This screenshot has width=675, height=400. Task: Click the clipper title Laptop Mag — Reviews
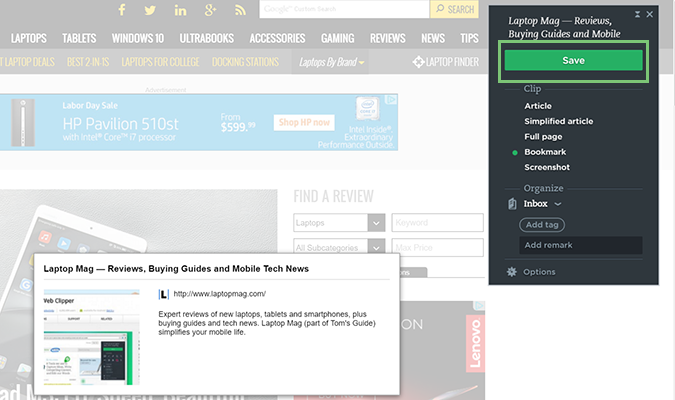pos(564,27)
